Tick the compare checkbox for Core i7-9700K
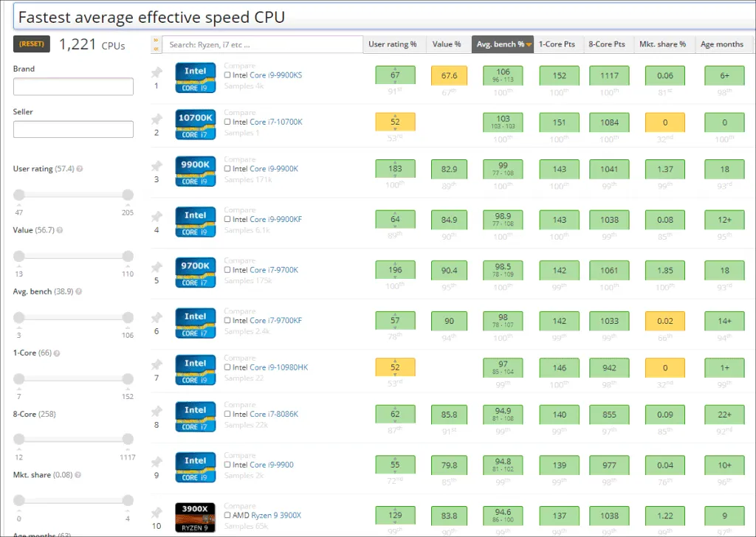This screenshot has height=537, width=756. (227, 270)
